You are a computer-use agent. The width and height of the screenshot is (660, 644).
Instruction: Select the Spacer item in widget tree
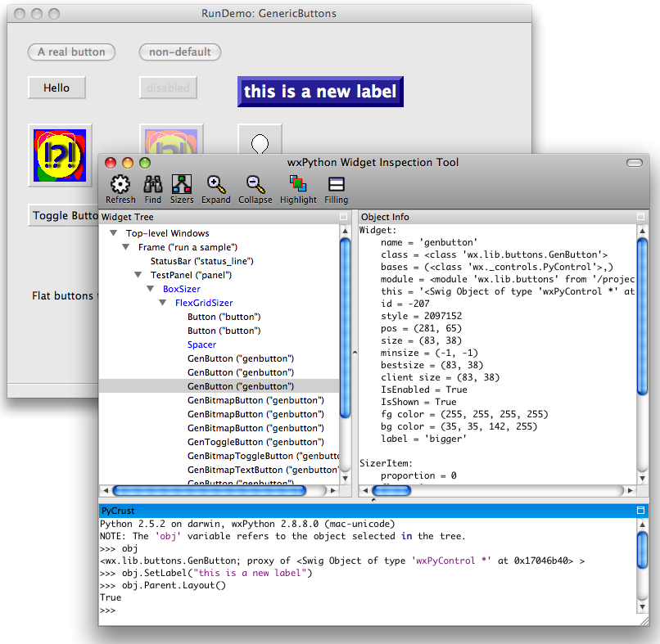[x=201, y=345]
